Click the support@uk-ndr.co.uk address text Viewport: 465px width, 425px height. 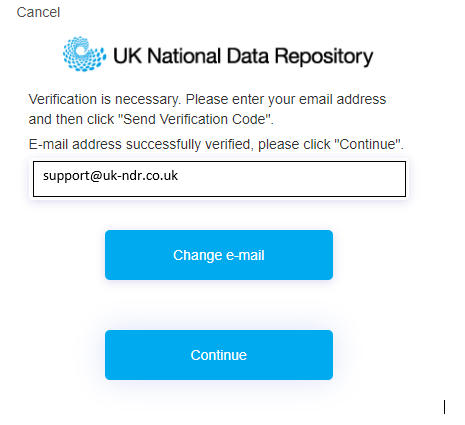tap(110, 176)
